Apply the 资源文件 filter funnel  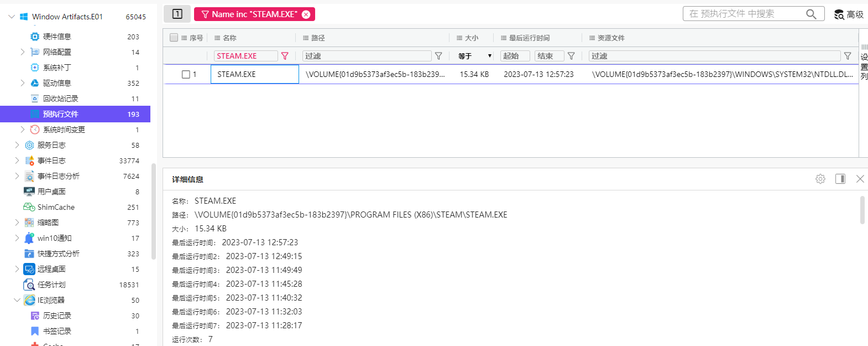tap(848, 56)
